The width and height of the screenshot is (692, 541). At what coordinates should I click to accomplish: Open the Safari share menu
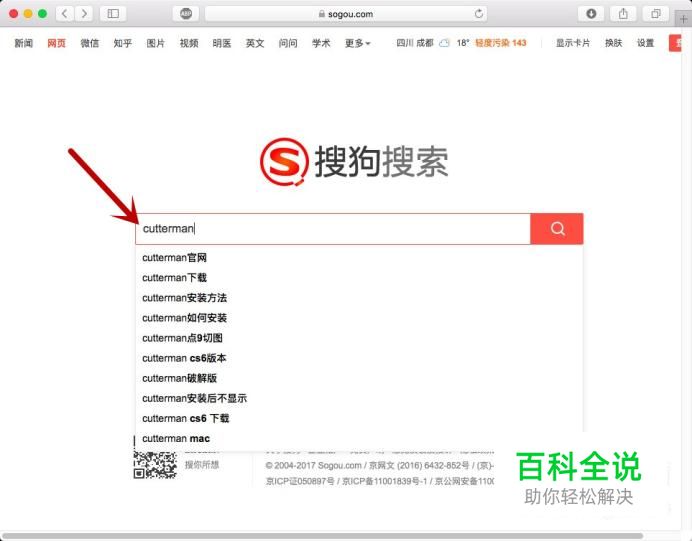coord(623,14)
